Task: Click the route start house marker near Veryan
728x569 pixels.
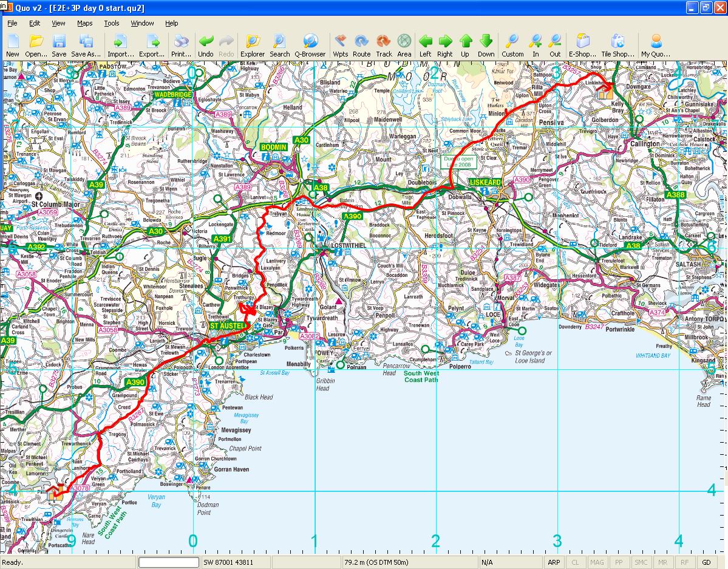Action: pyautogui.click(x=55, y=491)
